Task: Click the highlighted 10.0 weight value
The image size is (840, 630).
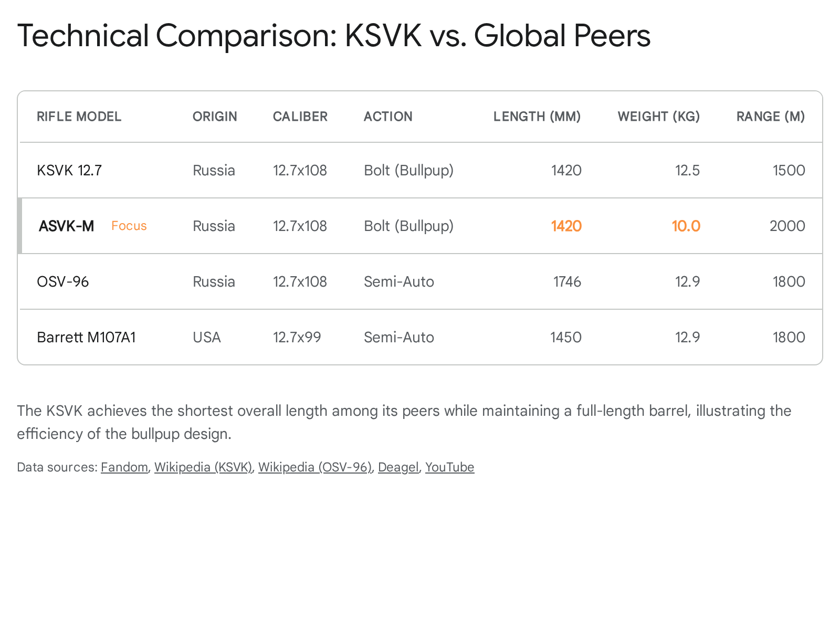Action: click(686, 226)
